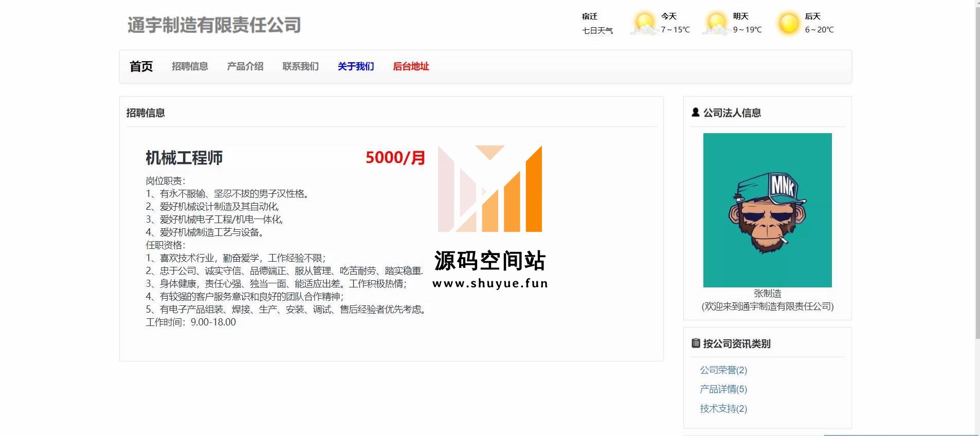Click the 明天 9~19℃ forecast text

click(x=747, y=23)
